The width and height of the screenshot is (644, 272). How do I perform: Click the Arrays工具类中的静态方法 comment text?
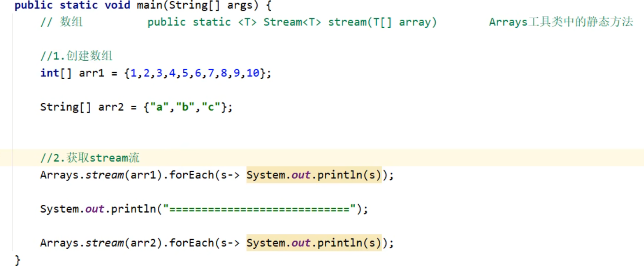coord(560,22)
